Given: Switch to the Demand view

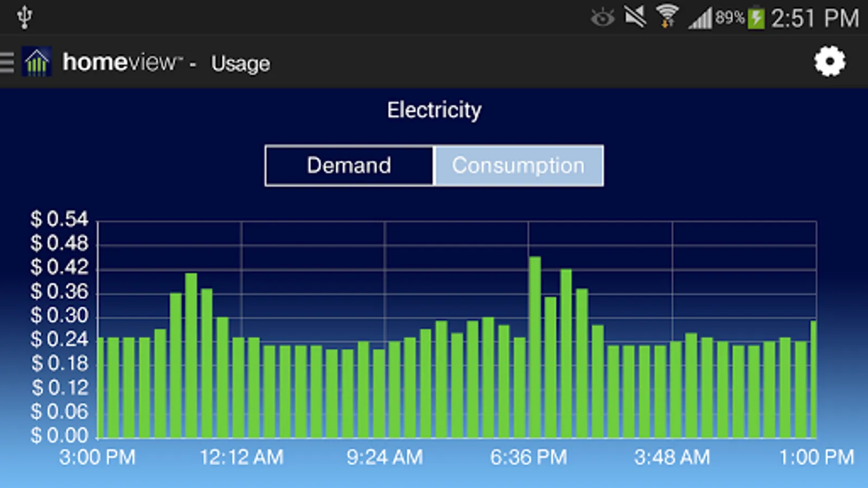Looking at the screenshot, I should click(x=349, y=165).
